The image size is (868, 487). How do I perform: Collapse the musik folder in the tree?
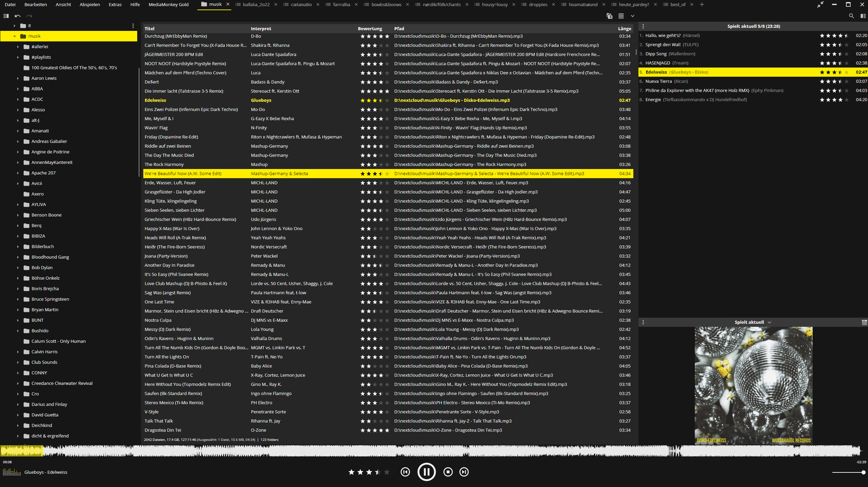point(15,36)
